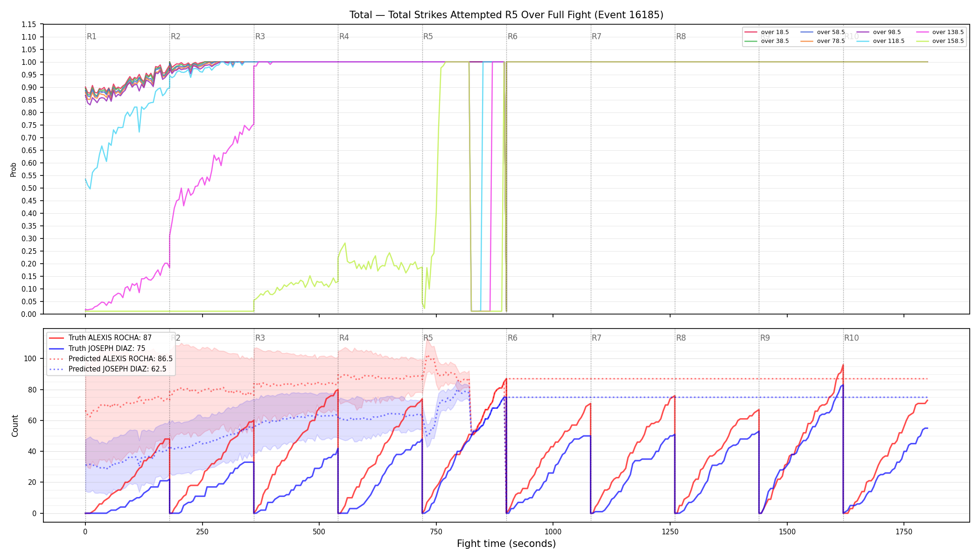Click the 250 tick on the time axis
The image size is (980, 560).
coord(202,532)
